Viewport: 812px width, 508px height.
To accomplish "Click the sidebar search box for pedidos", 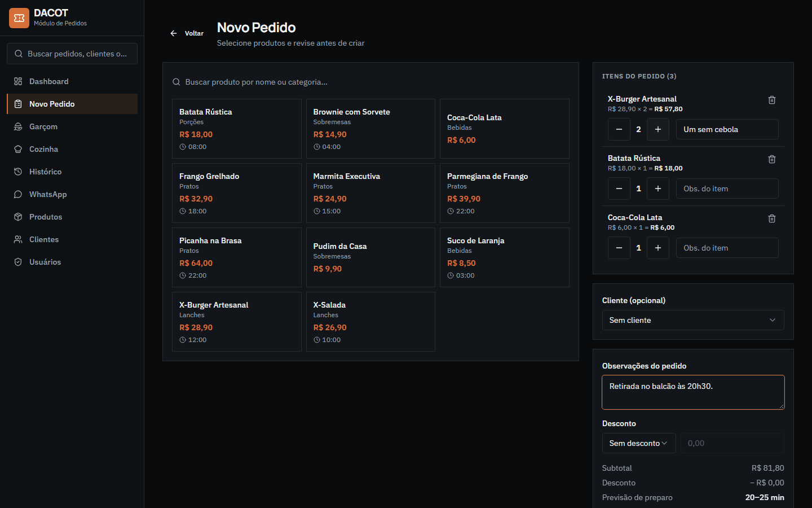I will tap(72, 54).
